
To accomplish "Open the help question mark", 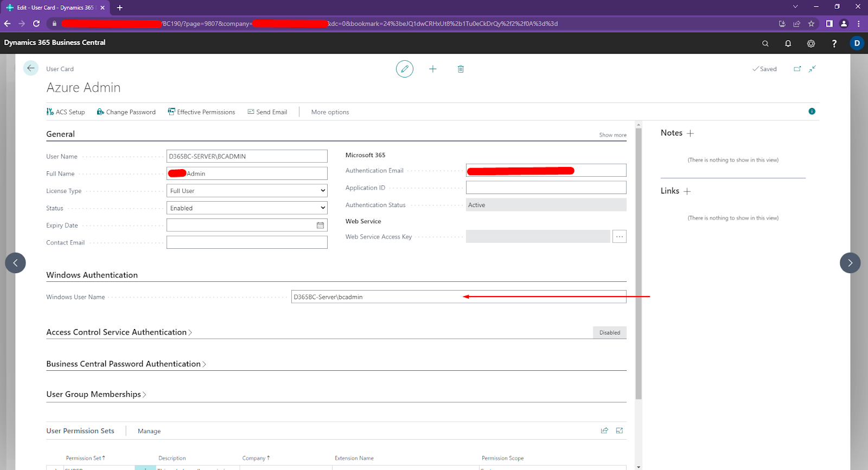I will (x=834, y=43).
